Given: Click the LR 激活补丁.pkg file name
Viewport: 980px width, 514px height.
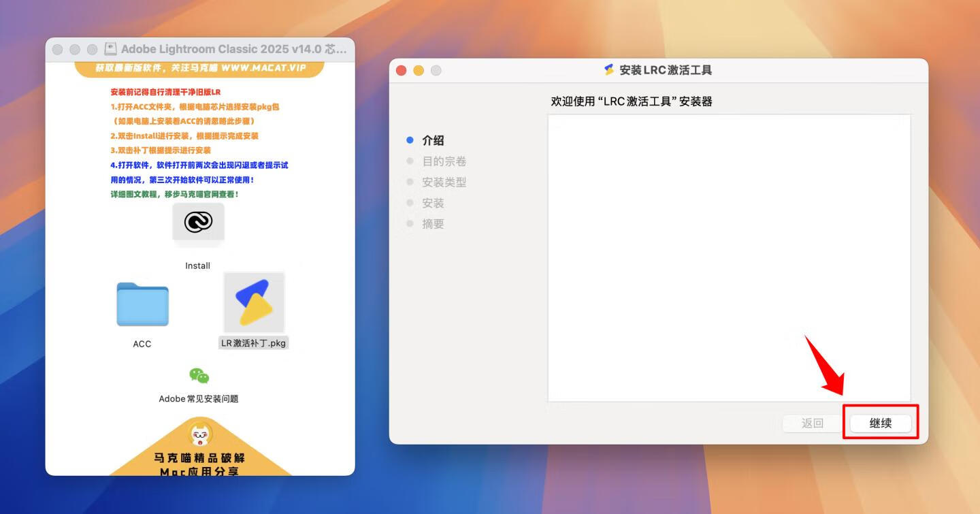Looking at the screenshot, I should pyautogui.click(x=254, y=343).
